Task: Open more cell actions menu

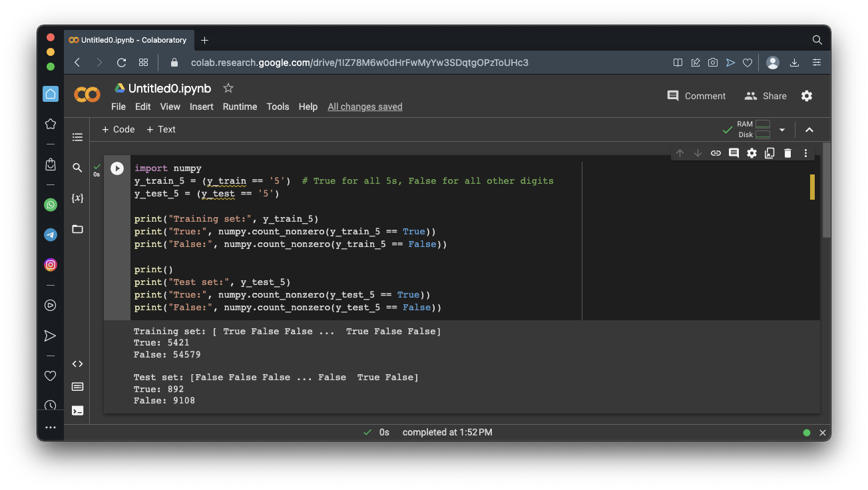Action: pyautogui.click(x=805, y=153)
